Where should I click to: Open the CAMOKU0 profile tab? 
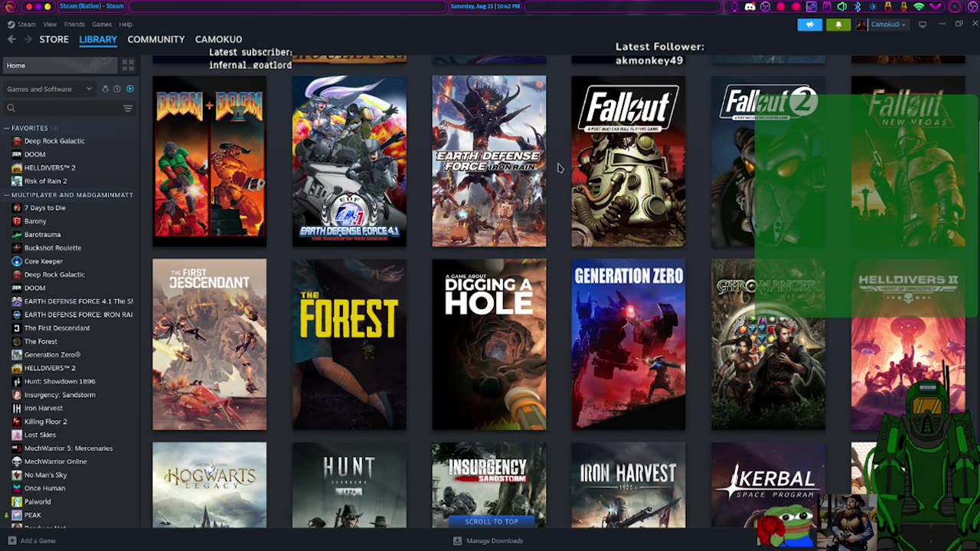218,39
